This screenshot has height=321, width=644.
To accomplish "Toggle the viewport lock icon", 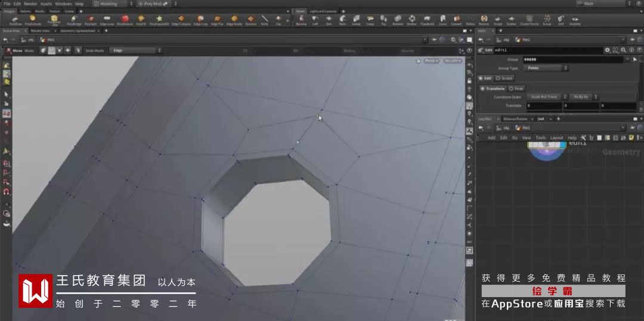I will click(469, 81).
